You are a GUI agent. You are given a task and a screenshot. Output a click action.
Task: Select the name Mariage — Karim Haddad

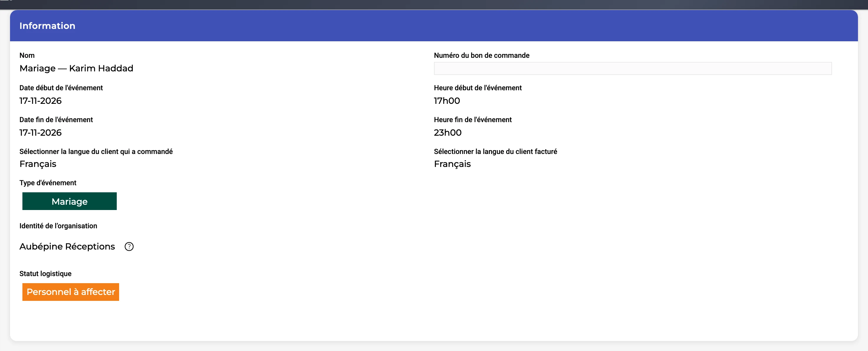76,68
